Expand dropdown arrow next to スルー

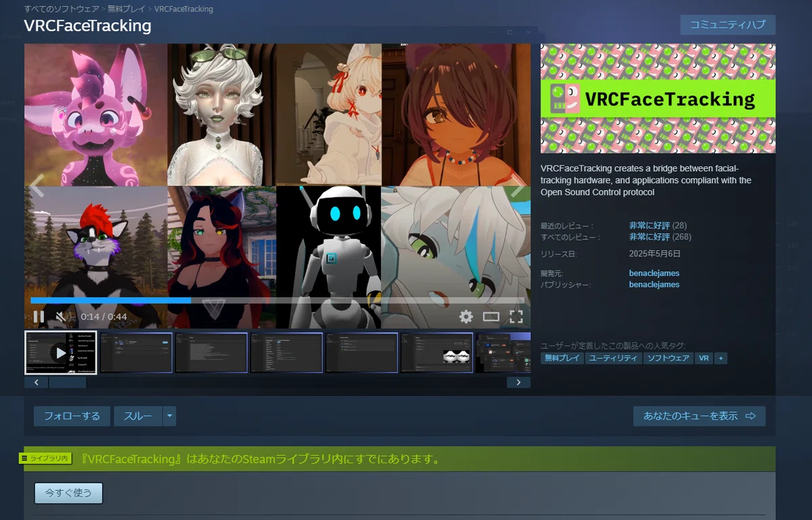pos(170,416)
